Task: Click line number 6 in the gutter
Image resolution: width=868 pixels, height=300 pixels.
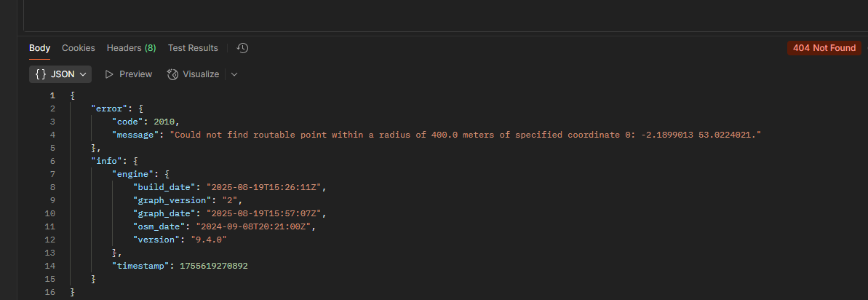Action: click(x=52, y=161)
